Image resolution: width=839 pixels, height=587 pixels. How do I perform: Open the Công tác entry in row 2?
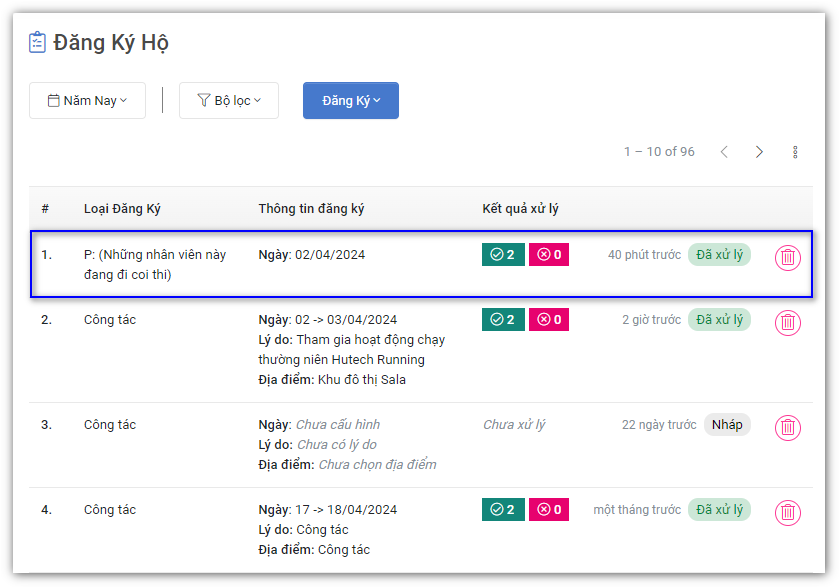pos(110,320)
